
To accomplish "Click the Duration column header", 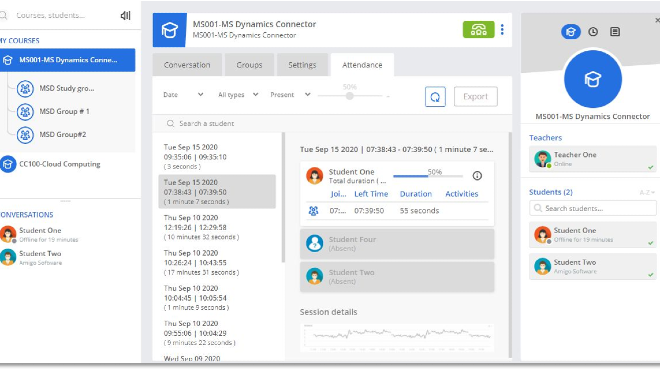I will pos(416,194).
